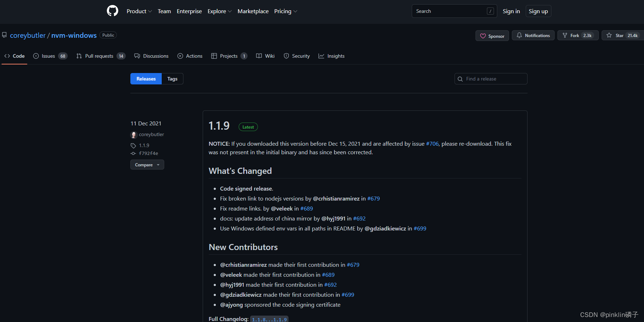
Task: Click the Find a release field
Action: pyautogui.click(x=491, y=79)
